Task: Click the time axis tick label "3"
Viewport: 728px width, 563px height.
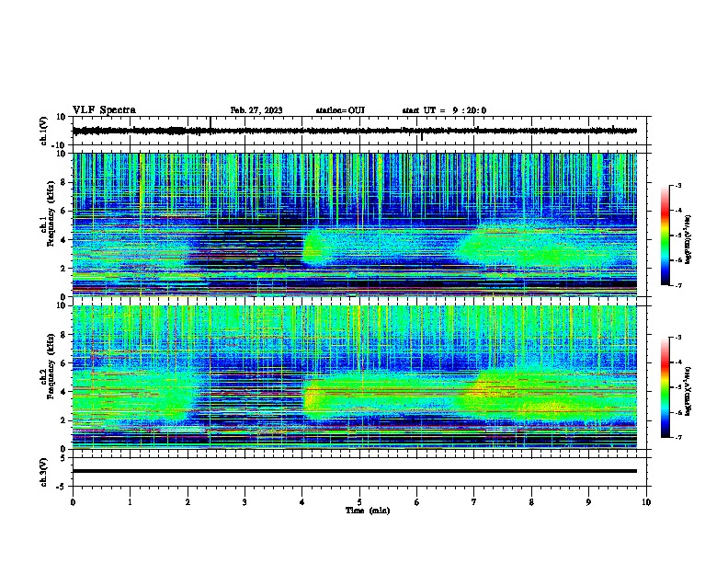Action: 245,502
